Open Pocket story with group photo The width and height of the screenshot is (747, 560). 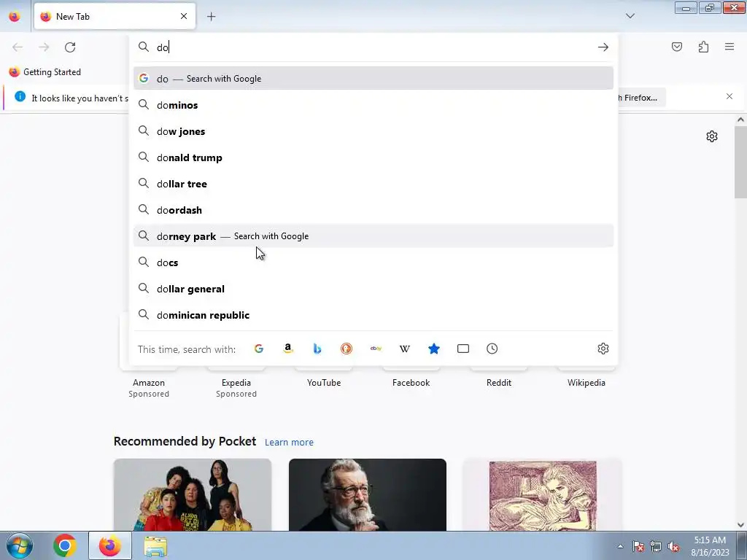(x=193, y=495)
